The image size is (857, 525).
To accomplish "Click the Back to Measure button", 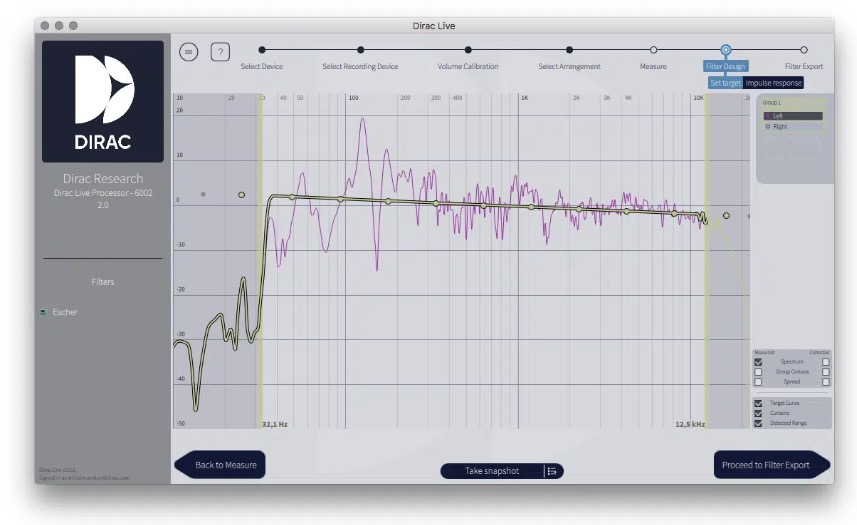I will coord(220,465).
